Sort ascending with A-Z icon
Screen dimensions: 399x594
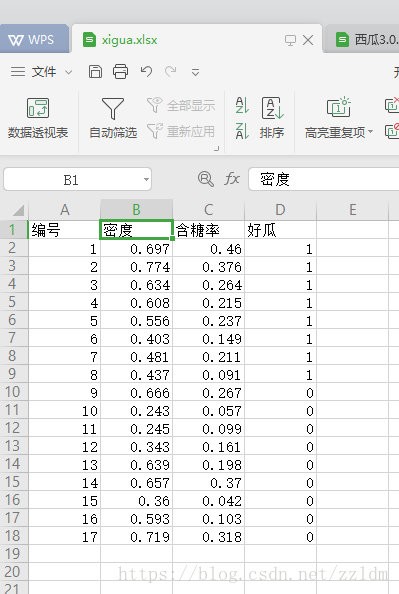242,105
